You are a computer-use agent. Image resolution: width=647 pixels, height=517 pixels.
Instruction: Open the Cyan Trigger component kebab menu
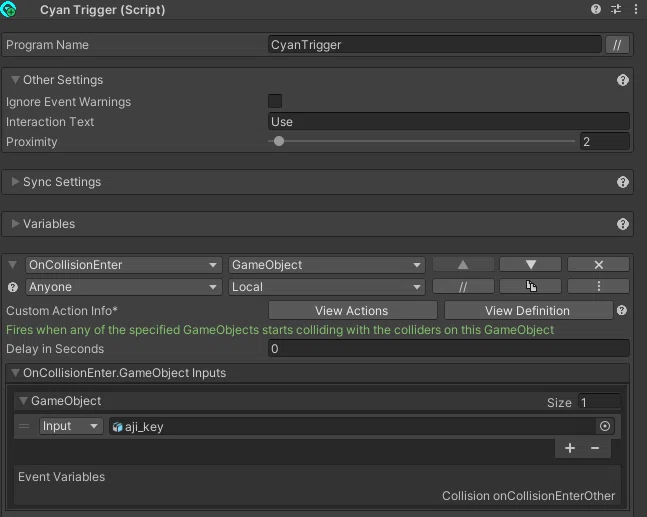coord(635,9)
